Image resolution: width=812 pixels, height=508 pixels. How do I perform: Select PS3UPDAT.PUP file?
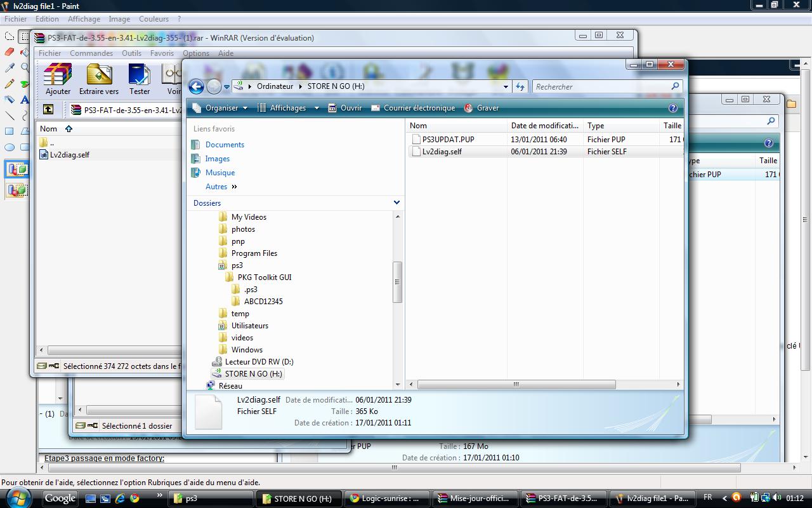click(448, 139)
